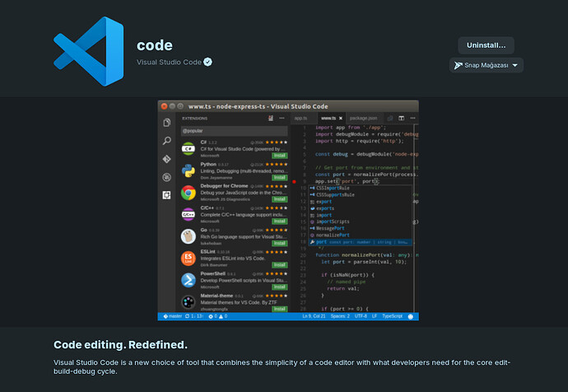The image size is (568, 392).
Task: Click the clear extensions icon beside EXTENSIONS header
Action: coord(271,118)
